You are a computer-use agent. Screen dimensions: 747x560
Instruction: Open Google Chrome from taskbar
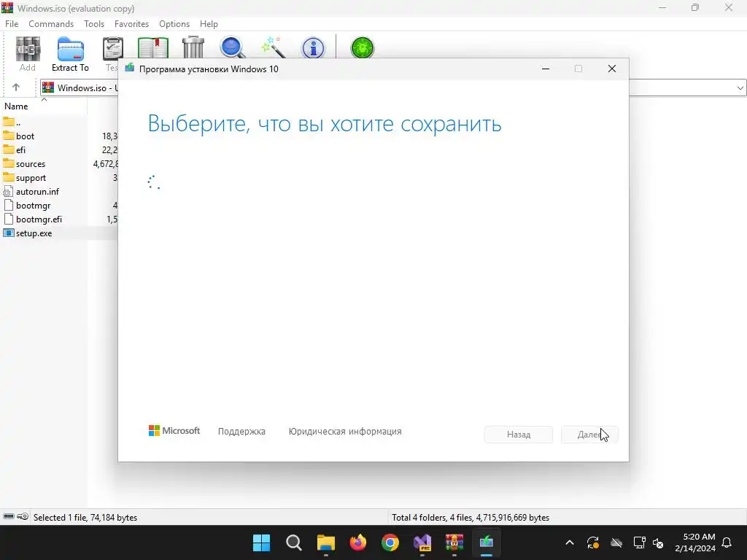coord(390,542)
